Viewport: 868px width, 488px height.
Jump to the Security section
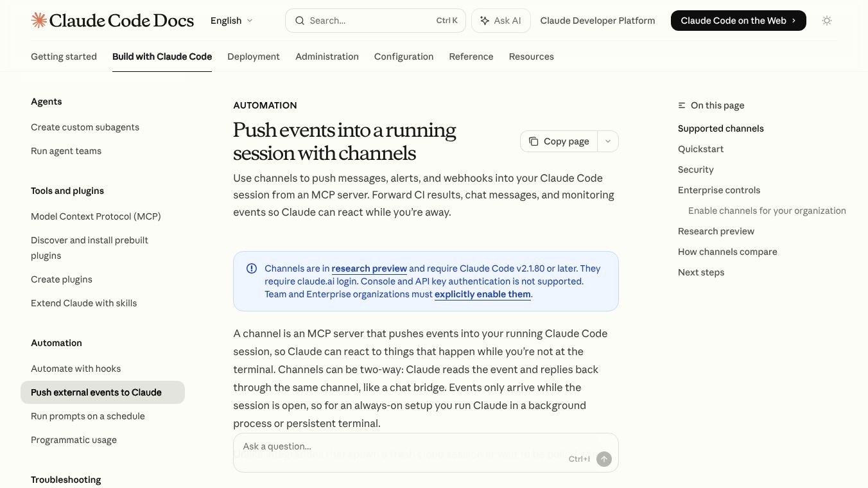tap(696, 170)
